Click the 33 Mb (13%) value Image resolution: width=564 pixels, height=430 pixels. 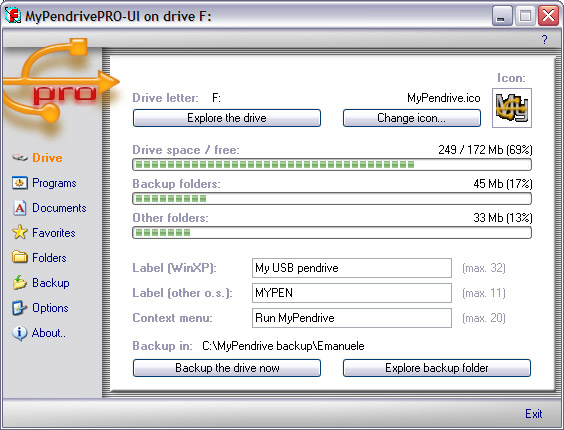502,218
